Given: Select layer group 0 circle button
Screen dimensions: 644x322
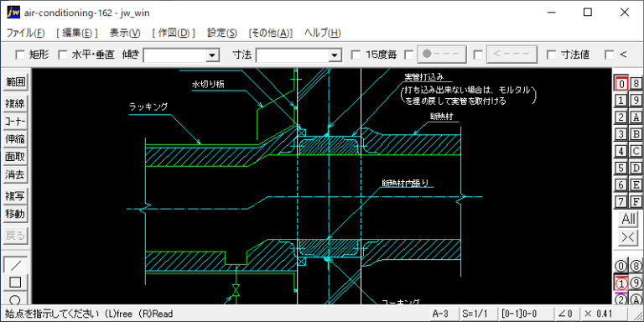Looking at the screenshot, I should (621, 266).
